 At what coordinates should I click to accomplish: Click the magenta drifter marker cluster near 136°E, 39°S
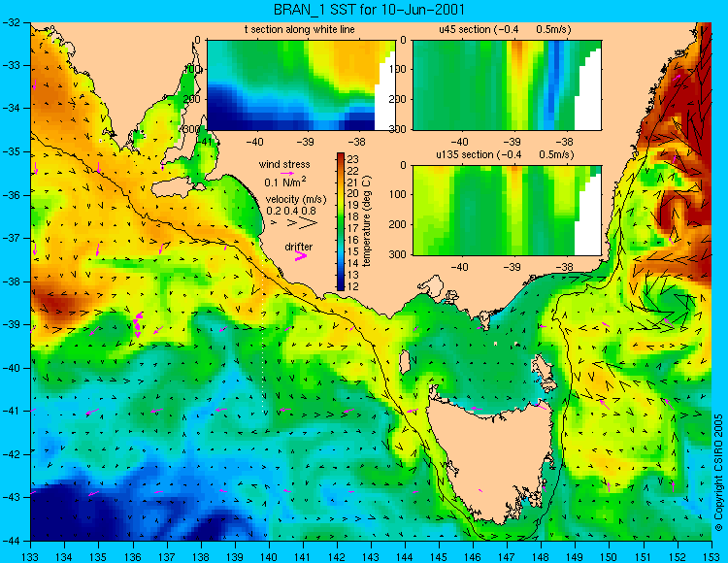point(138,325)
